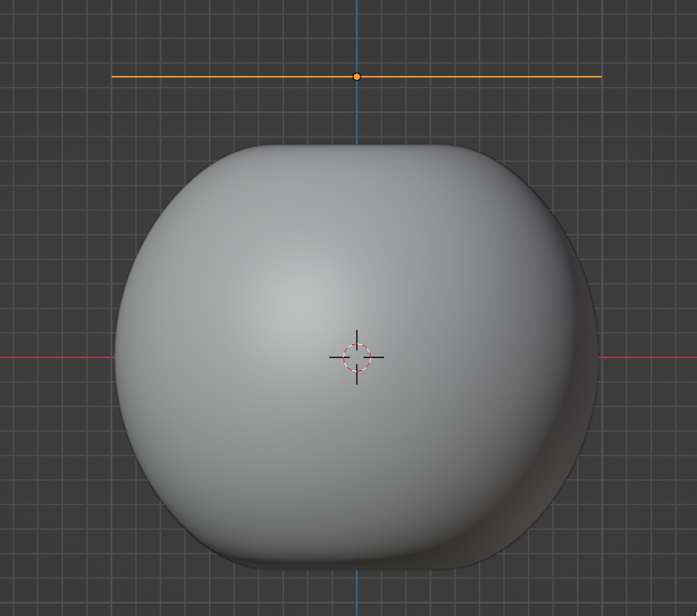
Task: Click red horizontal axis line left of sphere
Action: pyautogui.click(x=55, y=357)
